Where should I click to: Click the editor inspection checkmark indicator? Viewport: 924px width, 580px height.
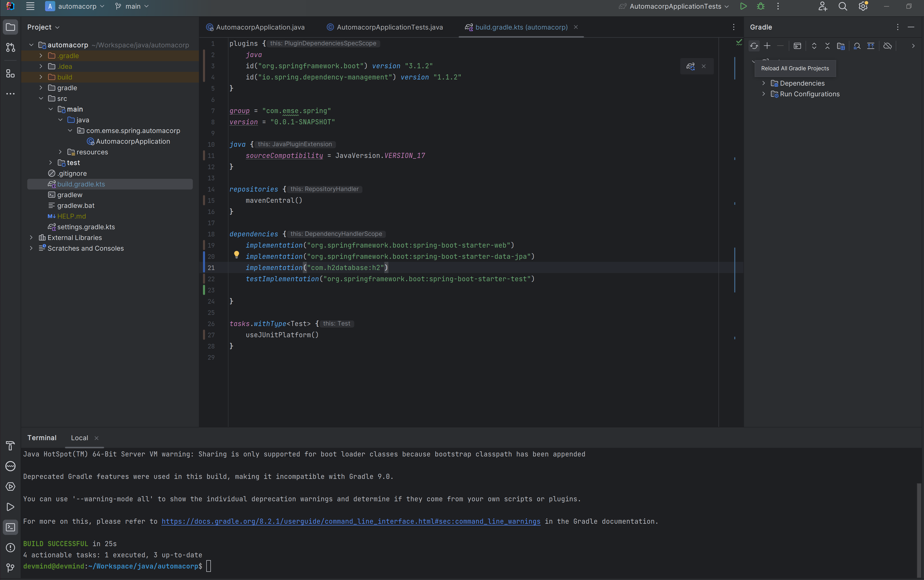(x=739, y=42)
